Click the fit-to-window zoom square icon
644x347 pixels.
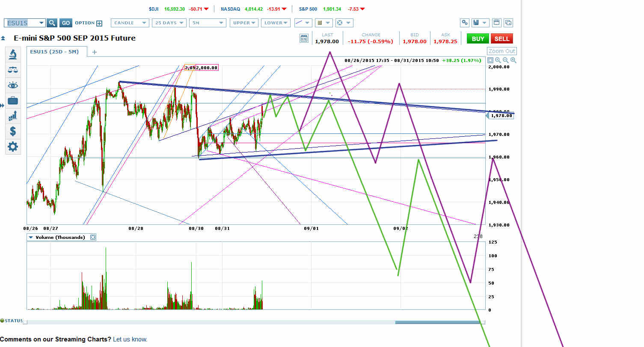click(x=490, y=60)
